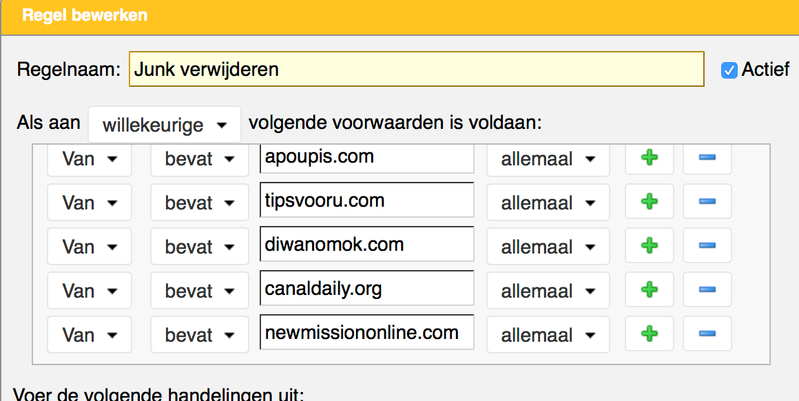Add a rule below canaldaily.org

[649, 290]
